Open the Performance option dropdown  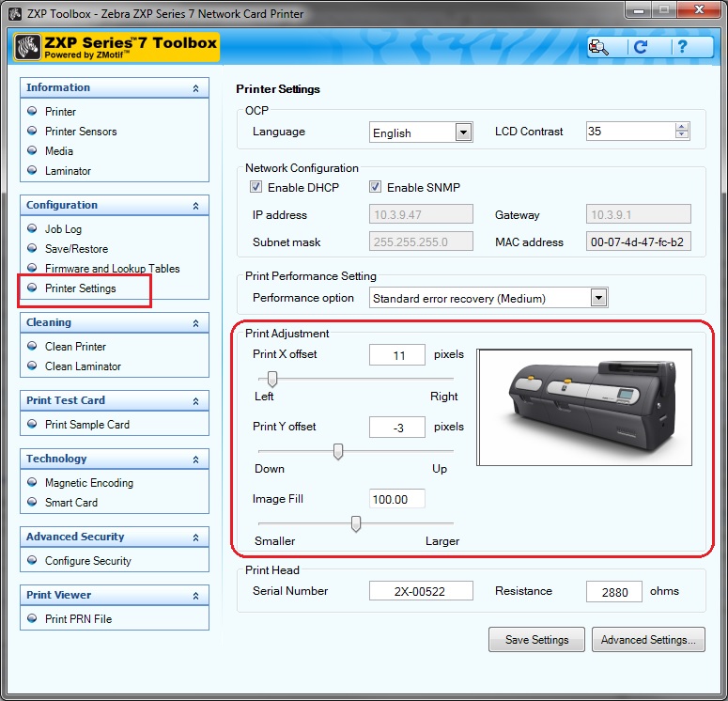pos(598,298)
